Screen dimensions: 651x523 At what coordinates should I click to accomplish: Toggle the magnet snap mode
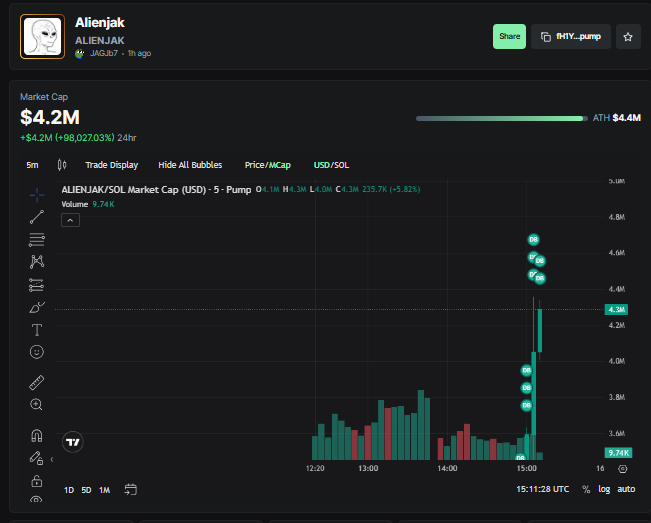[x=37, y=435]
